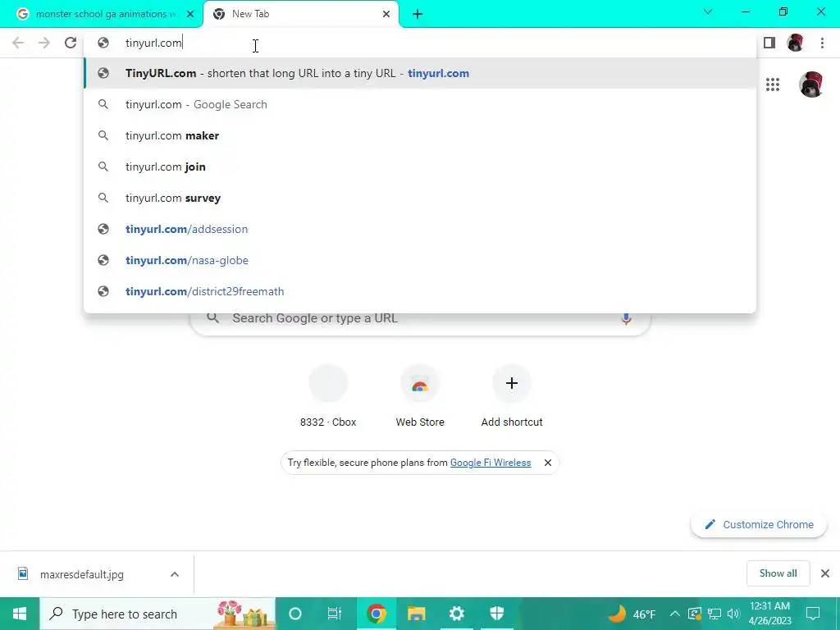Viewport: 840px width, 630px height.
Task: Open the tinyurl.com/district29freemath suggestion
Action: point(420,291)
